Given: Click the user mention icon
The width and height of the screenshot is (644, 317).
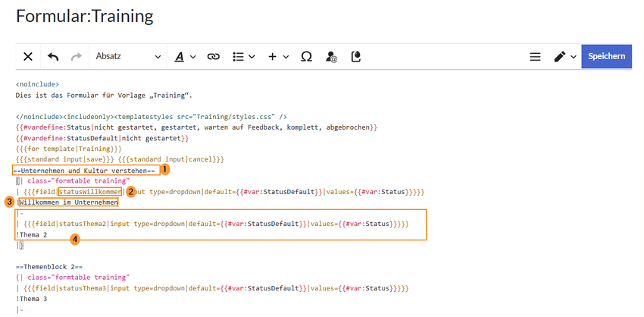Looking at the screenshot, I should 331,56.
